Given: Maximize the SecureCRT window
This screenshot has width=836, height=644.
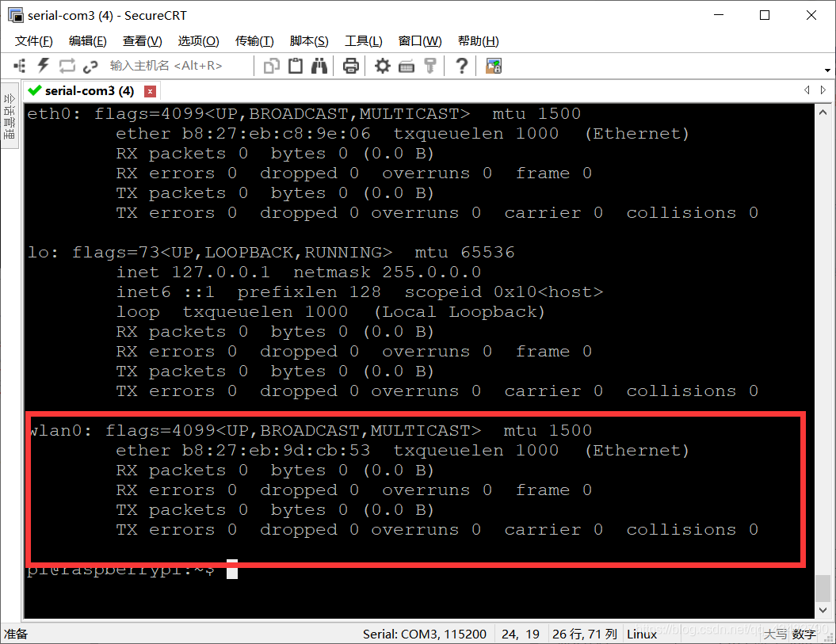Looking at the screenshot, I should tap(765, 16).
